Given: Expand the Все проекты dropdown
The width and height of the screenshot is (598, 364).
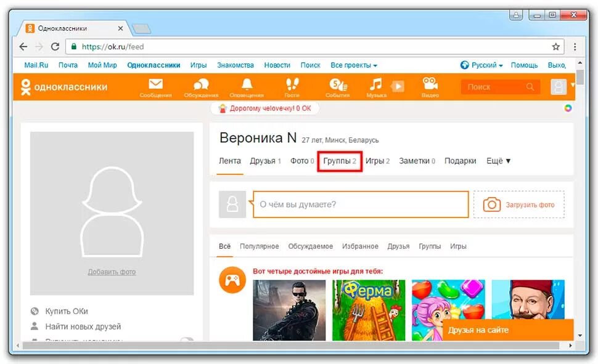Looking at the screenshot, I should click(353, 65).
